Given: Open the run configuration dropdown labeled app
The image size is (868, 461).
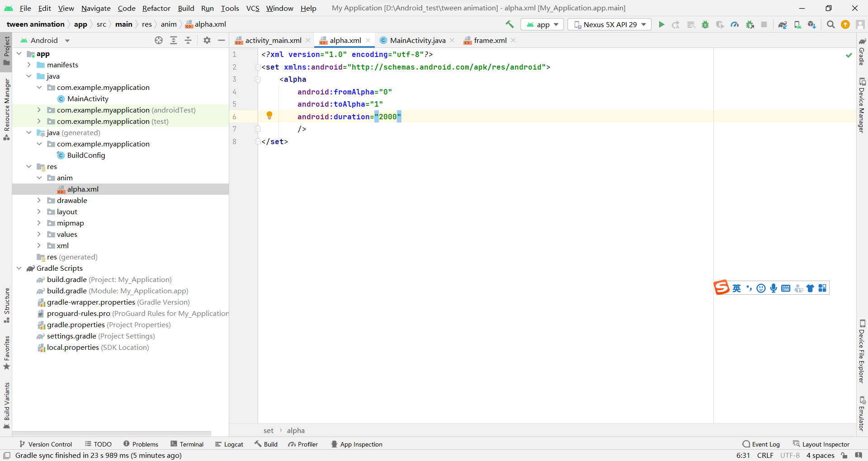Looking at the screenshot, I should 542,24.
